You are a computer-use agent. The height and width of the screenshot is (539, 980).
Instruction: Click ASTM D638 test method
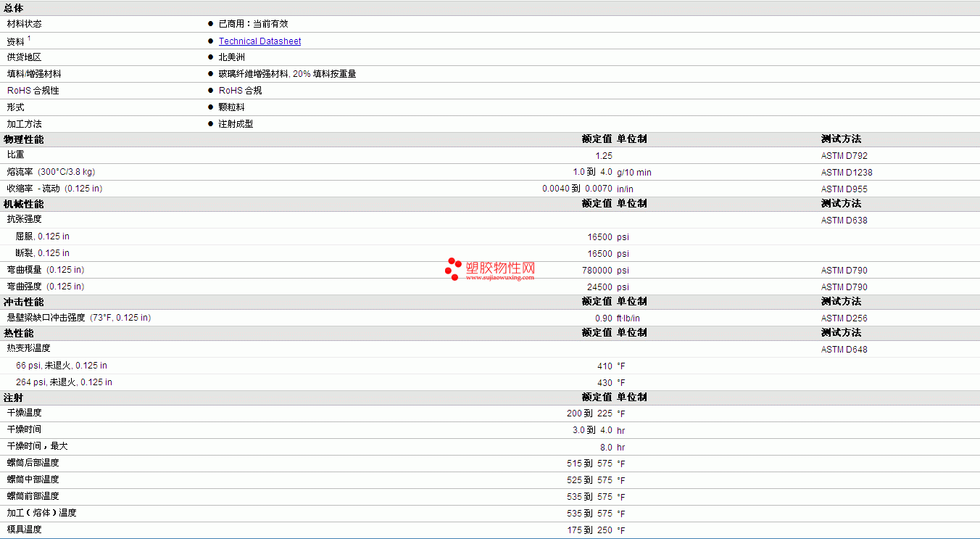pos(844,221)
